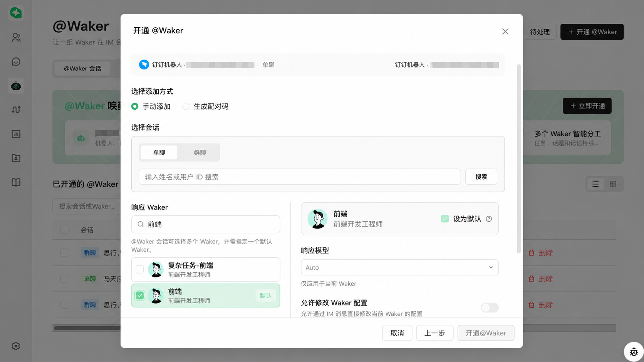Click the 单聊 tag in the conversation table

(90, 279)
